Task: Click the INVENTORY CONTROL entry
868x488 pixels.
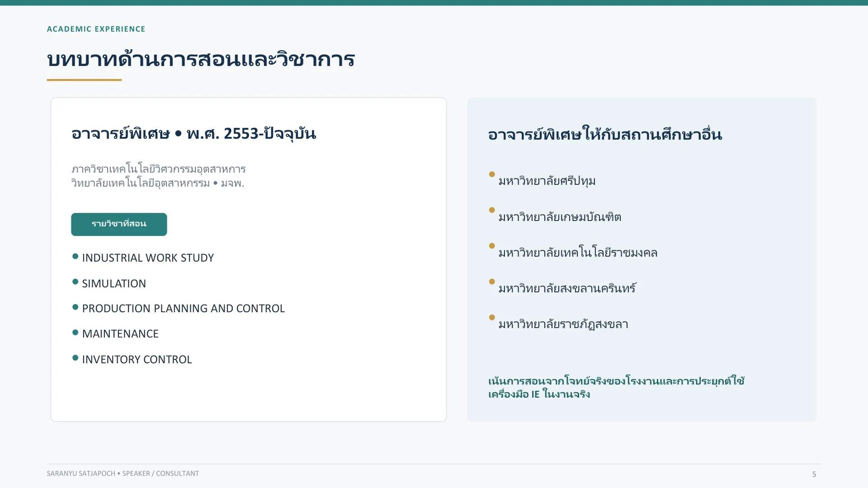Action: [x=137, y=359]
